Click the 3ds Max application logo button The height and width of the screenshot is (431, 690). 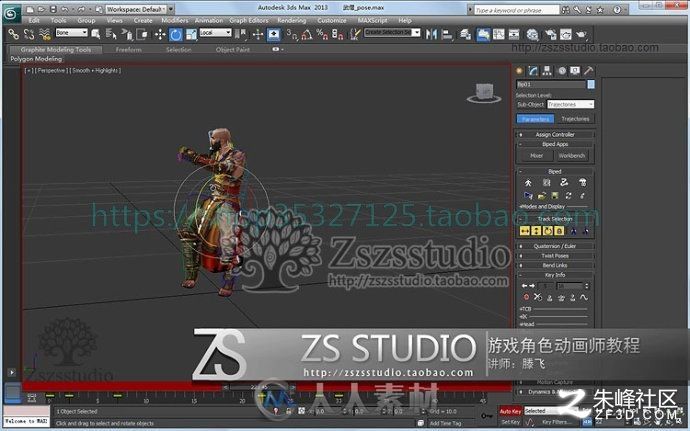coord(11,13)
